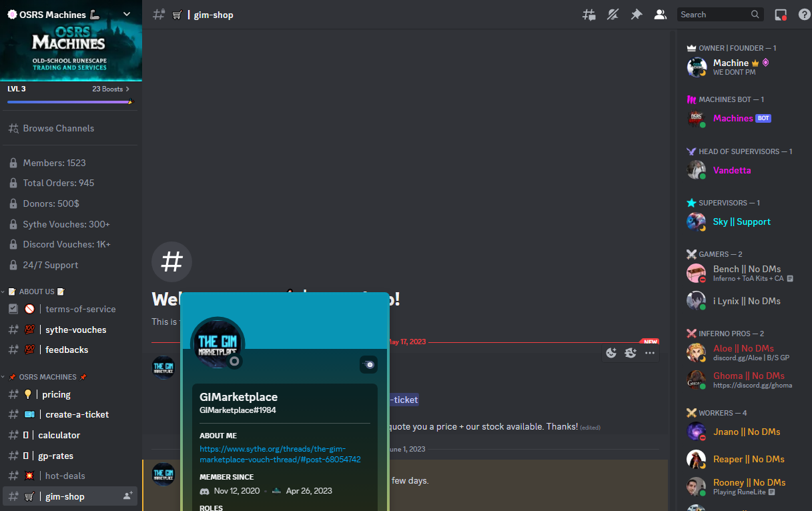Screen dimensions: 812x511
Task: Click the avatar of Jnano || No DMs
Action: (x=697, y=432)
